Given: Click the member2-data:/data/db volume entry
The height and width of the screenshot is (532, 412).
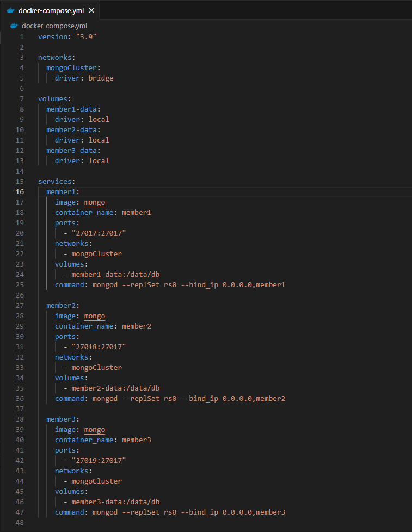Looking at the screenshot, I should tap(115, 388).
